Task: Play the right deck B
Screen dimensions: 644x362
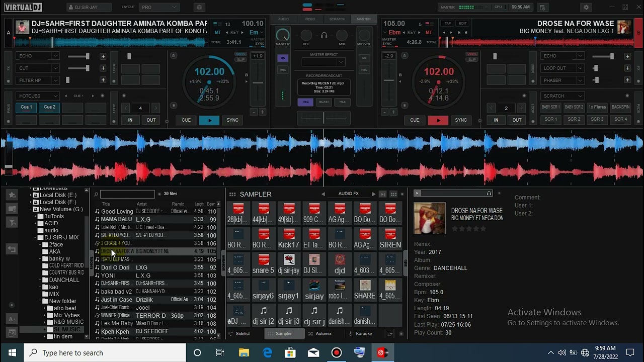Action: point(438,120)
